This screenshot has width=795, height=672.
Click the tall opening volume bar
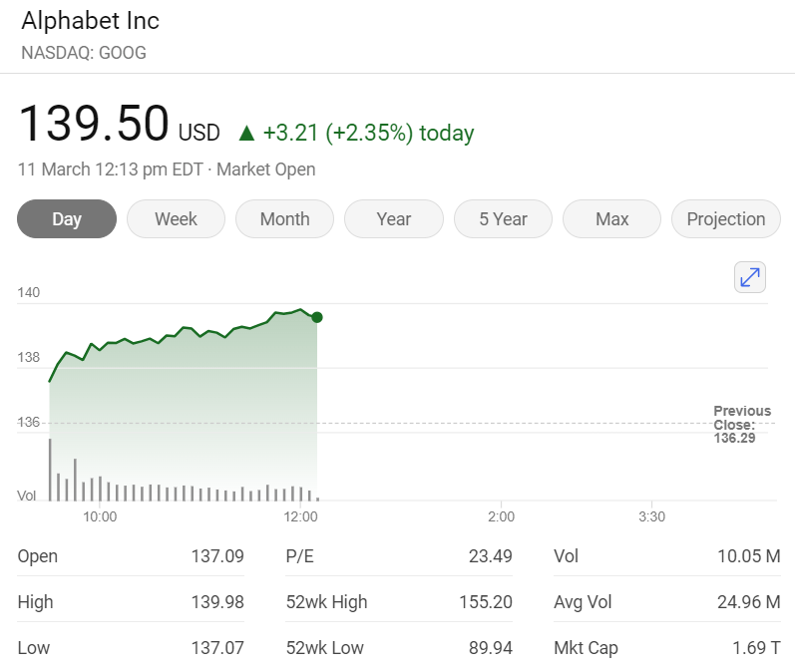click(50, 469)
